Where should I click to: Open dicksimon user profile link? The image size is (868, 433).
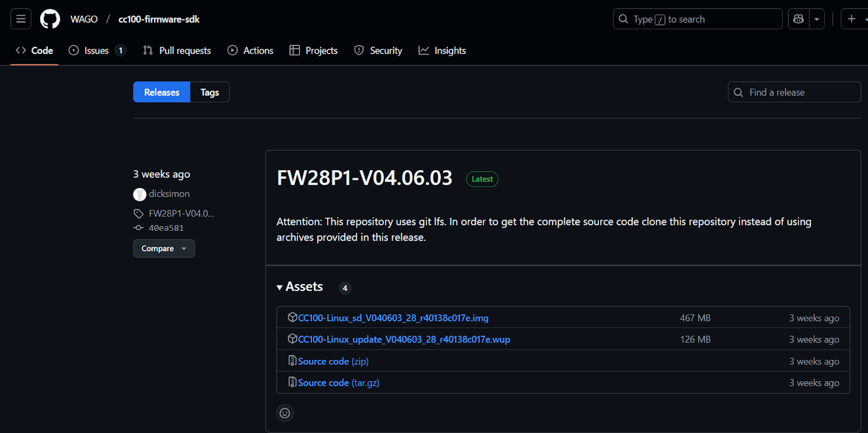tap(169, 193)
